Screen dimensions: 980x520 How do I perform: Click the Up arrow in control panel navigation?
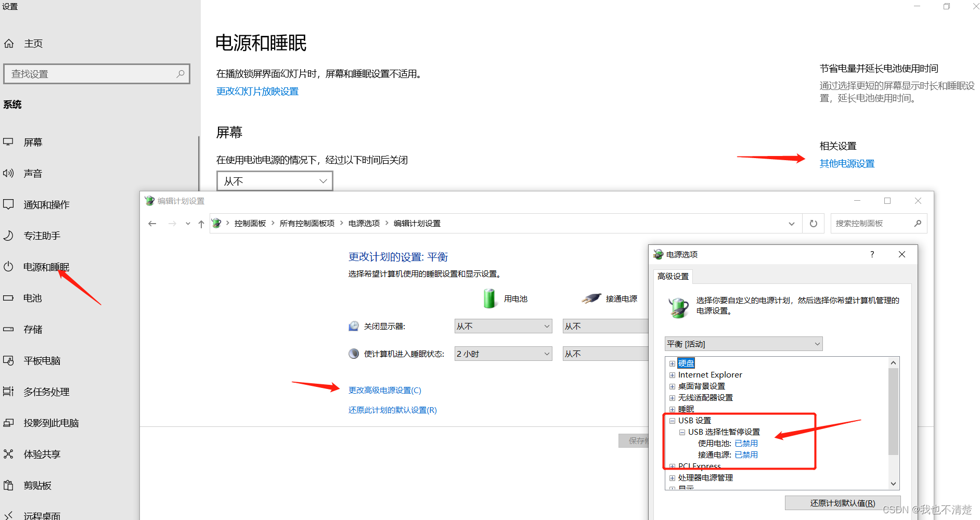[x=201, y=224]
